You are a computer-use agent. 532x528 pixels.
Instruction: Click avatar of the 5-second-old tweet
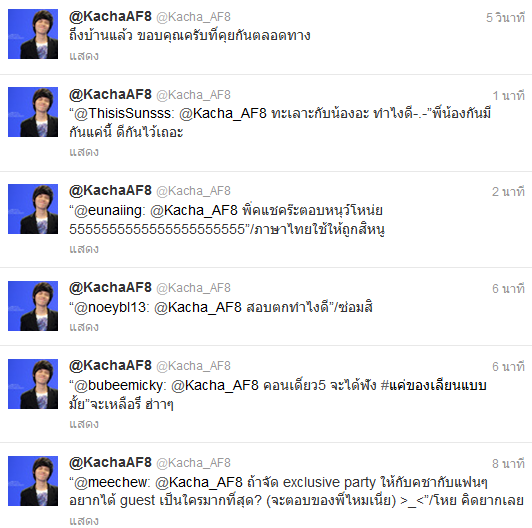[x=33, y=34]
